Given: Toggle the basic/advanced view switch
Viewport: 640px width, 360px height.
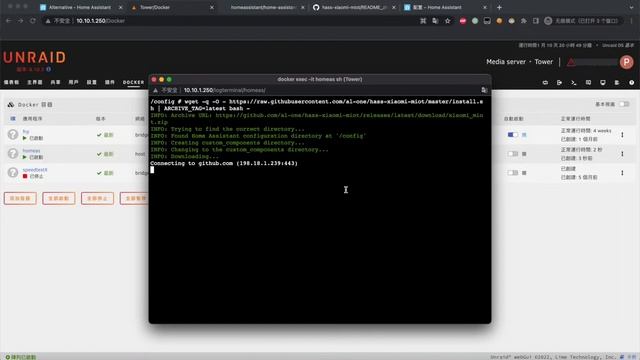Looking at the screenshot, I should coord(624,104).
